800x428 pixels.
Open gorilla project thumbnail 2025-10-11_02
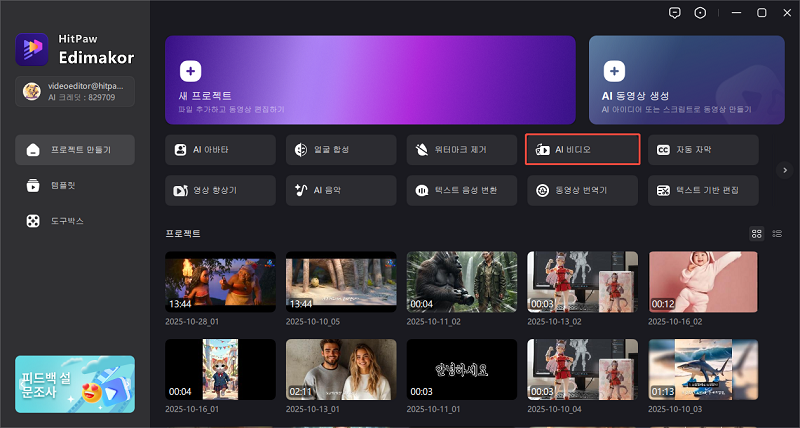click(x=462, y=282)
